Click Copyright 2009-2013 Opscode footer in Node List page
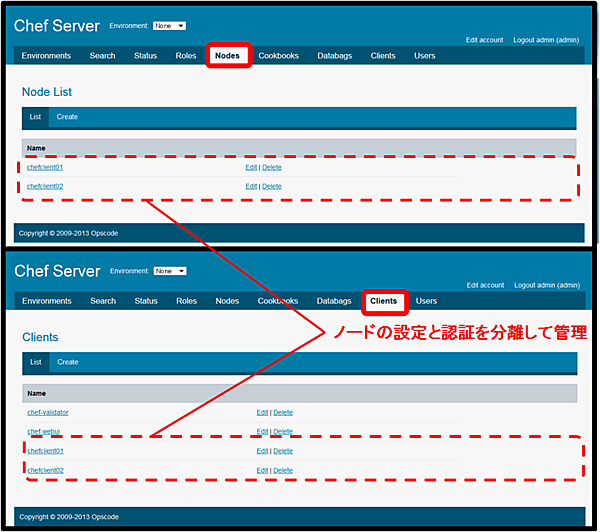This screenshot has width=600, height=532. 68,233
